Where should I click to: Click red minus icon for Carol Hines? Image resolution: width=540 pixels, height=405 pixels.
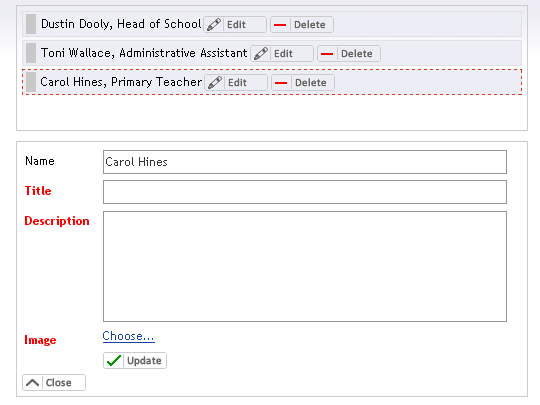point(281,83)
